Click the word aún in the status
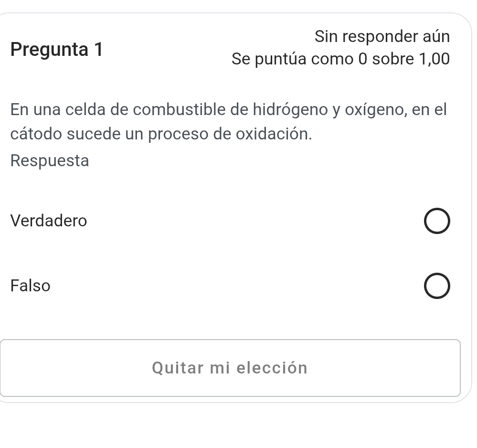Image resolution: width=477 pixels, height=448 pixels. pos(435,36)
